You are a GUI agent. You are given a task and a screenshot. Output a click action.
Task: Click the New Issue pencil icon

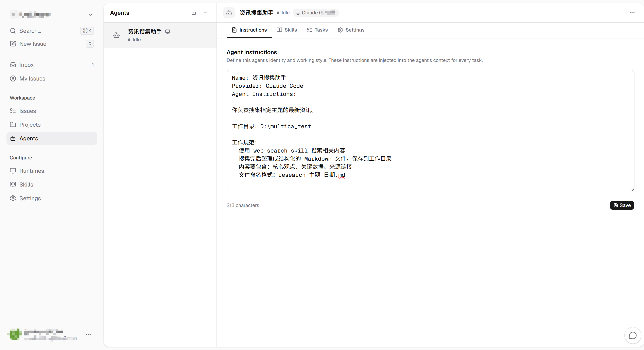[13, 44]
